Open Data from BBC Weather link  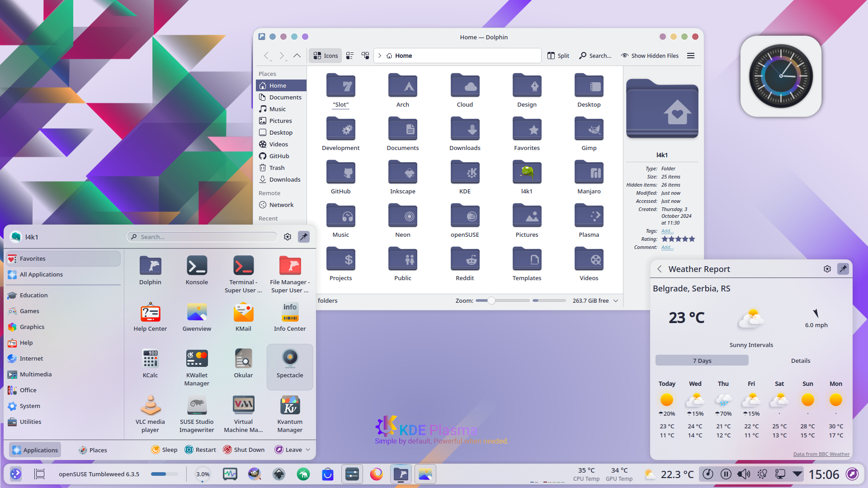click(x=821, y=454)
